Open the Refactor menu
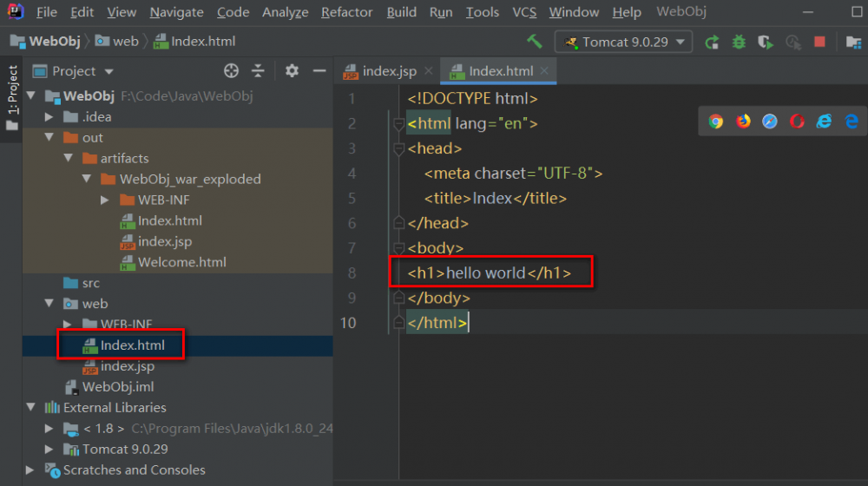The height and width of the screenshot is (486, 868). (x=346, y=11)
